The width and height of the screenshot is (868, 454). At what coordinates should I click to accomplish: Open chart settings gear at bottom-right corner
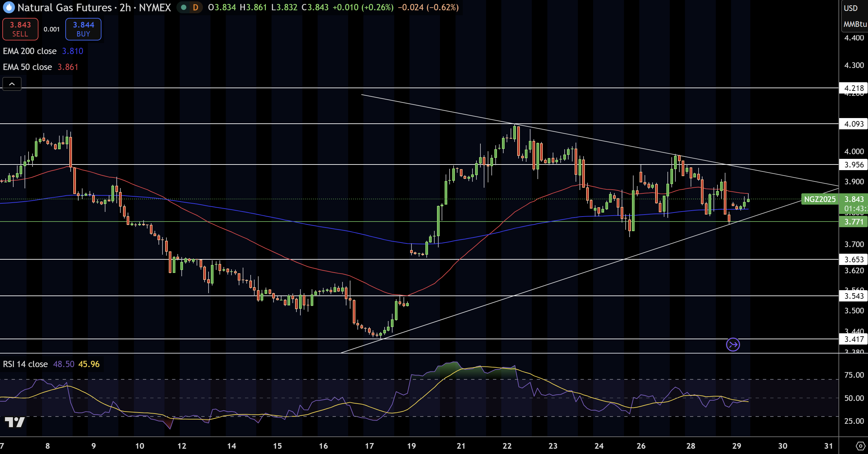click(x=860, y=446)
